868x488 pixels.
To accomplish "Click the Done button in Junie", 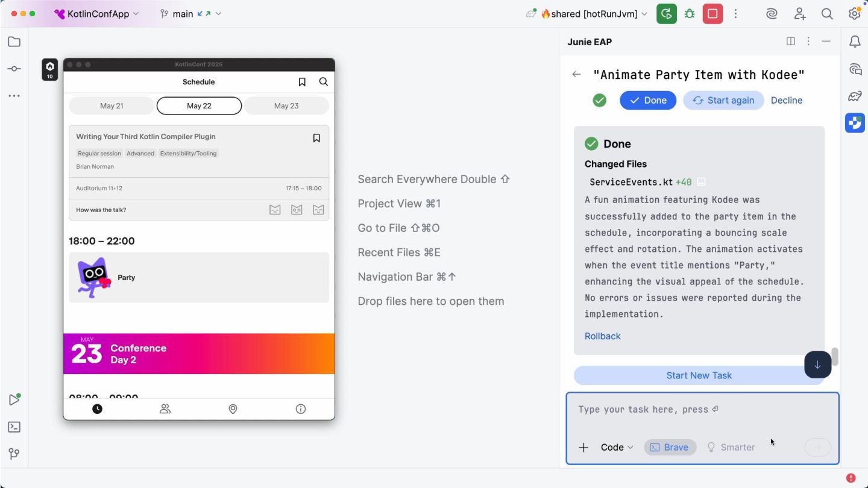I will (648, 101).
